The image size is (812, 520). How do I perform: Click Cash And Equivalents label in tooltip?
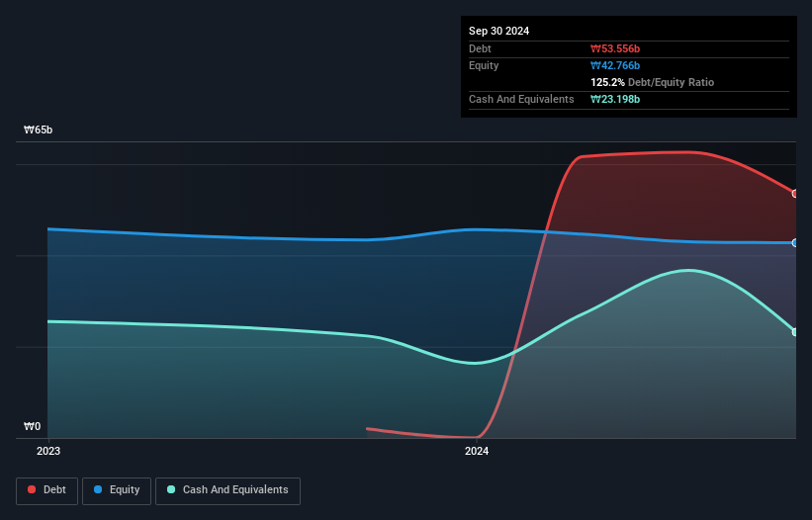coord(521,99)
